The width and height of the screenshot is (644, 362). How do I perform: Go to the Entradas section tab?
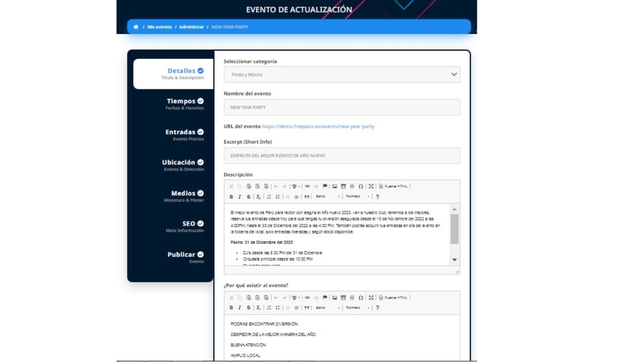[x=184, y=134]
